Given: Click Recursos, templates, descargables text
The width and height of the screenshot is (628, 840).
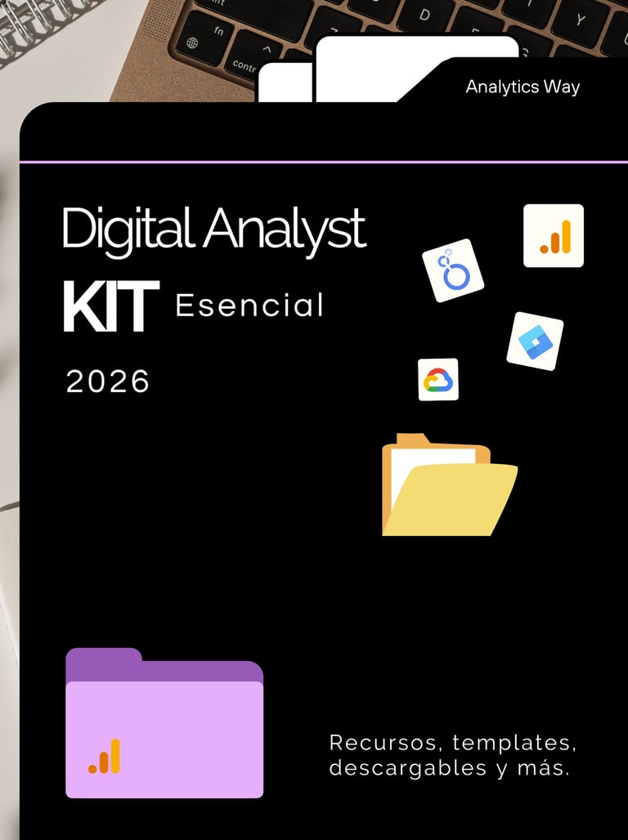Looking at the screenshot, I should 453,755.
